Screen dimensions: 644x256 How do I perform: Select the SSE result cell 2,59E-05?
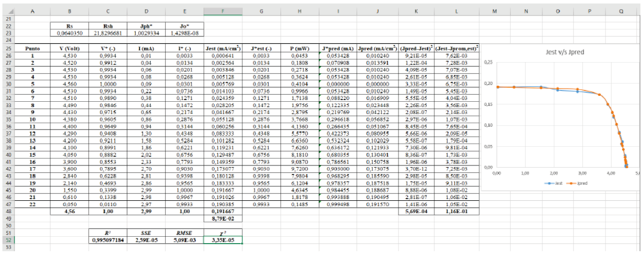tap(147, 240)
